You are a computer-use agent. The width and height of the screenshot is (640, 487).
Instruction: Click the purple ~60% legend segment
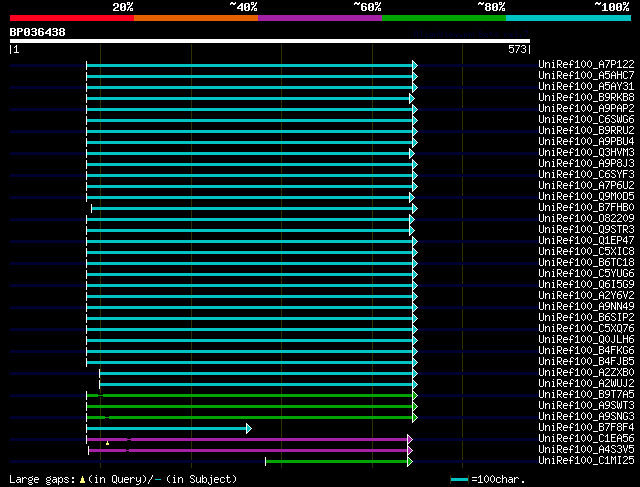coord(320,18)
